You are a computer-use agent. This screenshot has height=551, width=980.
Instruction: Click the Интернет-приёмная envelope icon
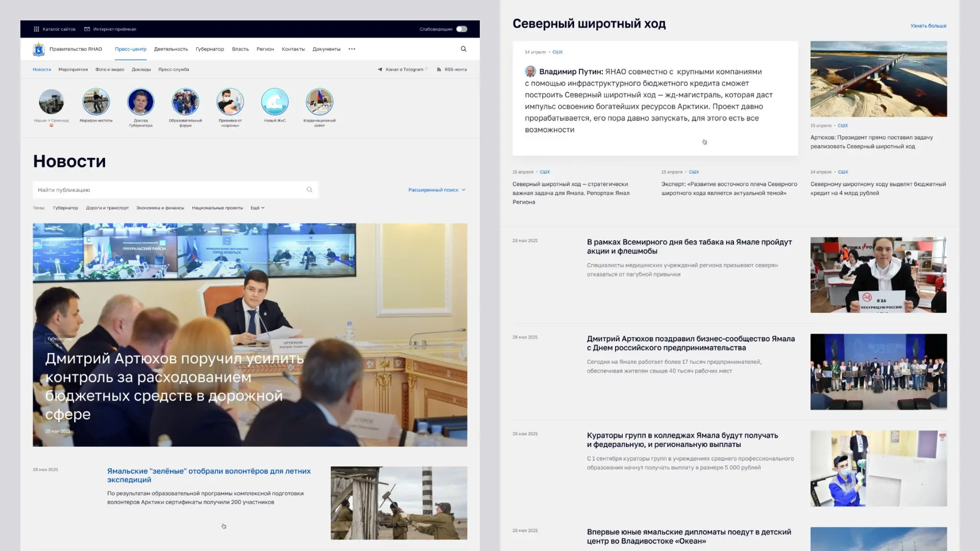87,29
